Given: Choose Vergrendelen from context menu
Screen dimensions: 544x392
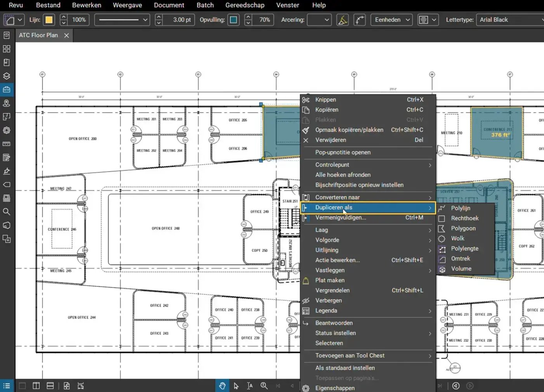Looking at the screenshot, I should coord(368,290).
